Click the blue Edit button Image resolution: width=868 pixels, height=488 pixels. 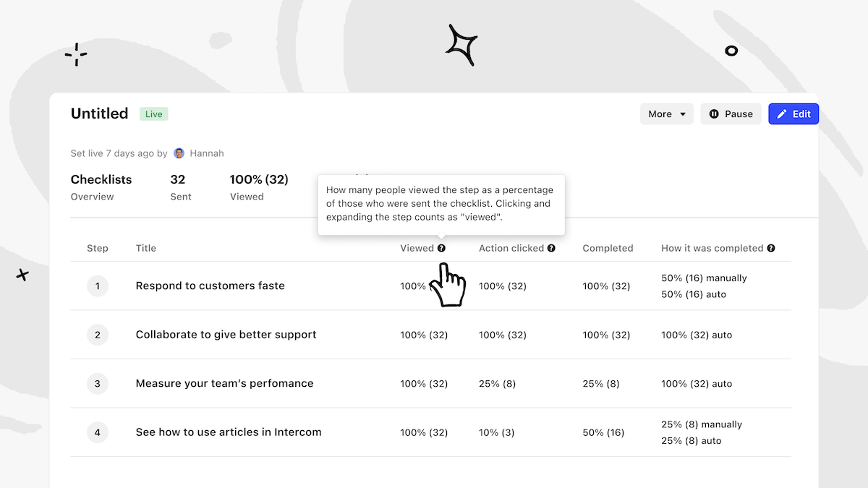click(x=793, y=114)
